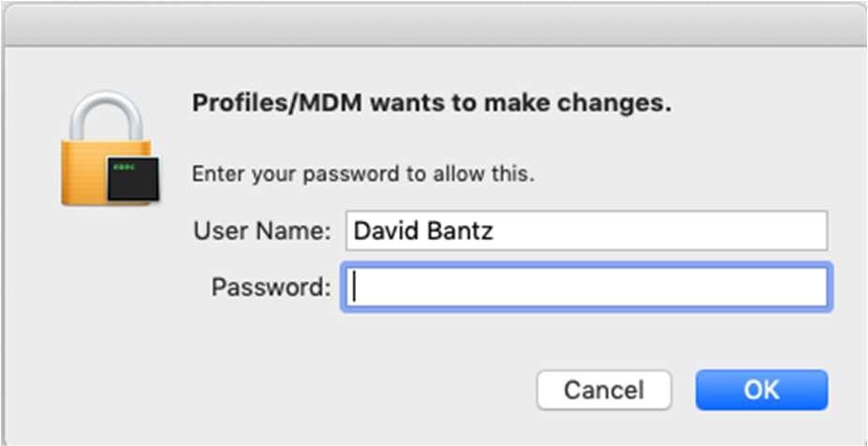The height and width of the screenshot is (446, 868).
Task: Click the OK button
Action: (x=761, y=390)
